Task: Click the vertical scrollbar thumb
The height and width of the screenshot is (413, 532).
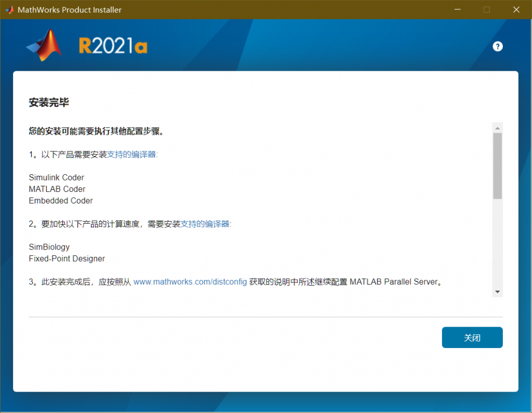Action: 497,166
